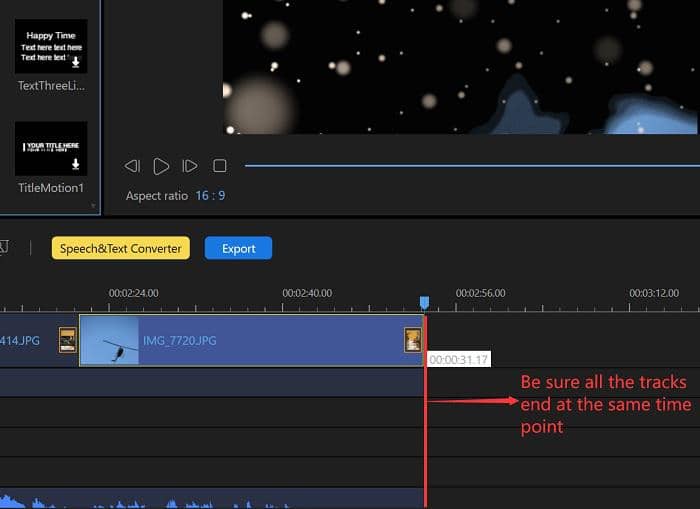Select the 414.JPG clip on timeline
The width and height of the screenshot is (700, 509).
tap(25, 341)
